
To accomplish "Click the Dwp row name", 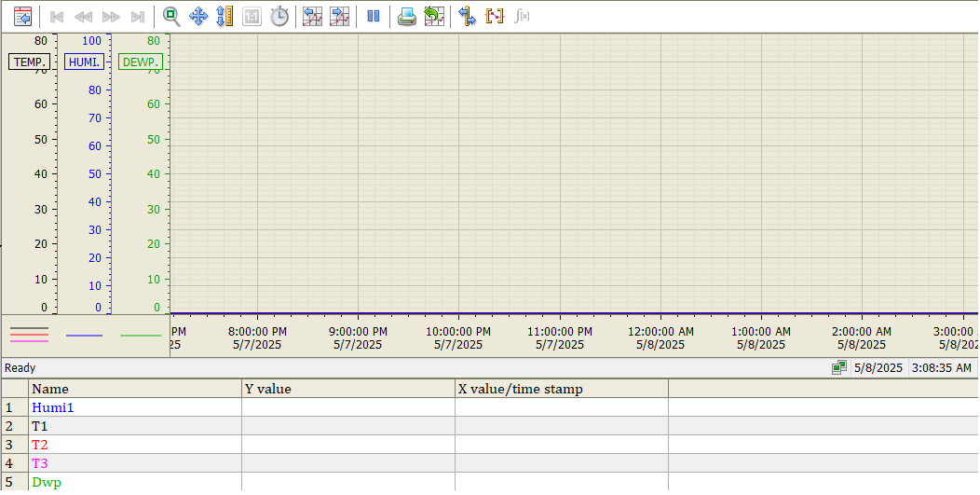I will [x=43, y=482].
